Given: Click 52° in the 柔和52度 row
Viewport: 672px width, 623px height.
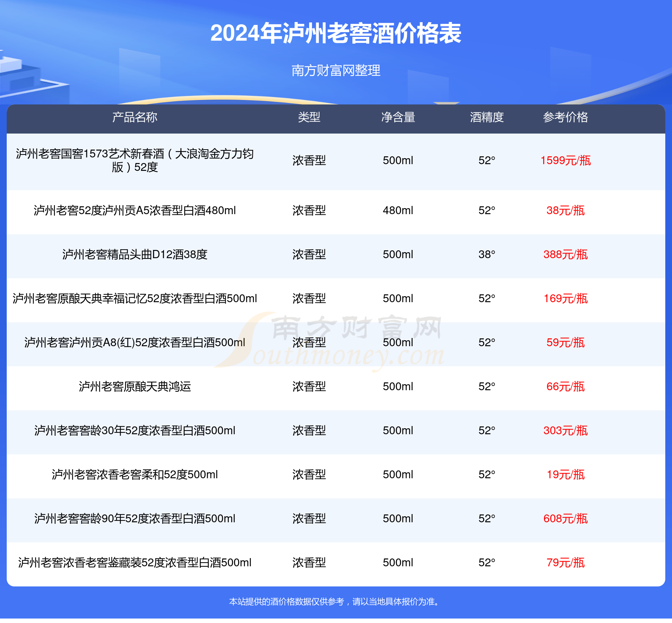Looking at the screenshot, I should [487, 475].
